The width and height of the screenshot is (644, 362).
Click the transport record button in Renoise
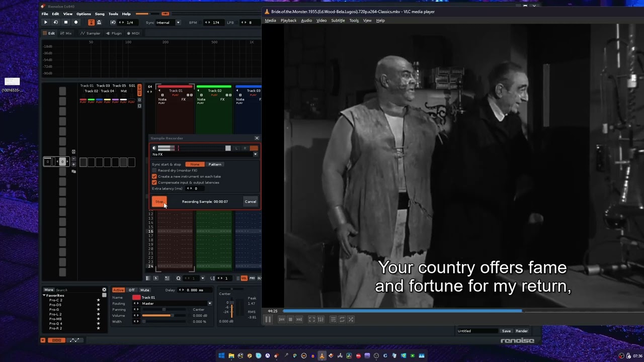click(76, 23)
